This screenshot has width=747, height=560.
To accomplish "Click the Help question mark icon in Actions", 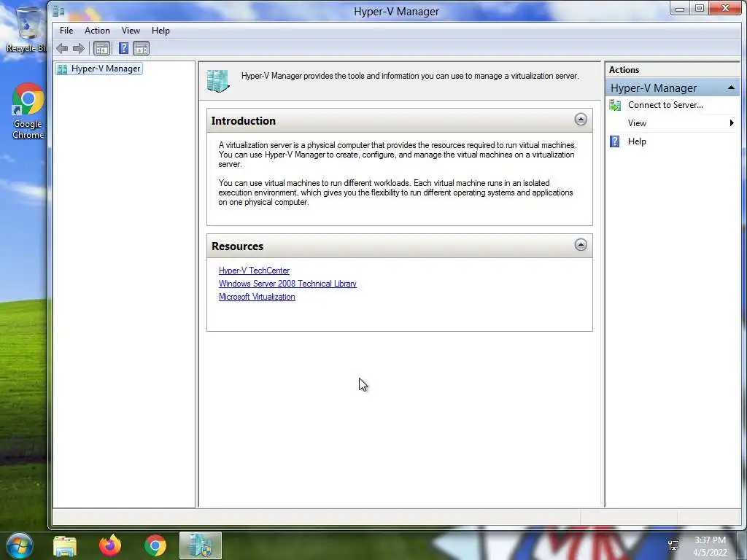I will pyautogui.click(x=615, y=141).
